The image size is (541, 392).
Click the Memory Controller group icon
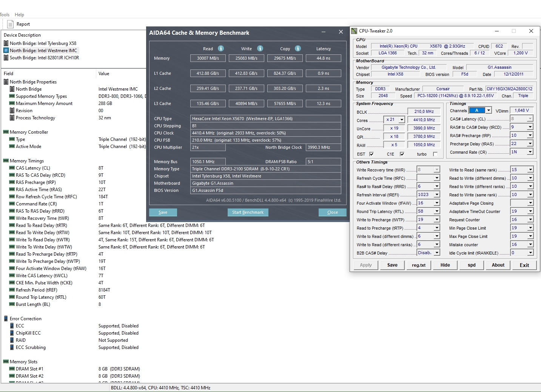[x=6, y=132]
